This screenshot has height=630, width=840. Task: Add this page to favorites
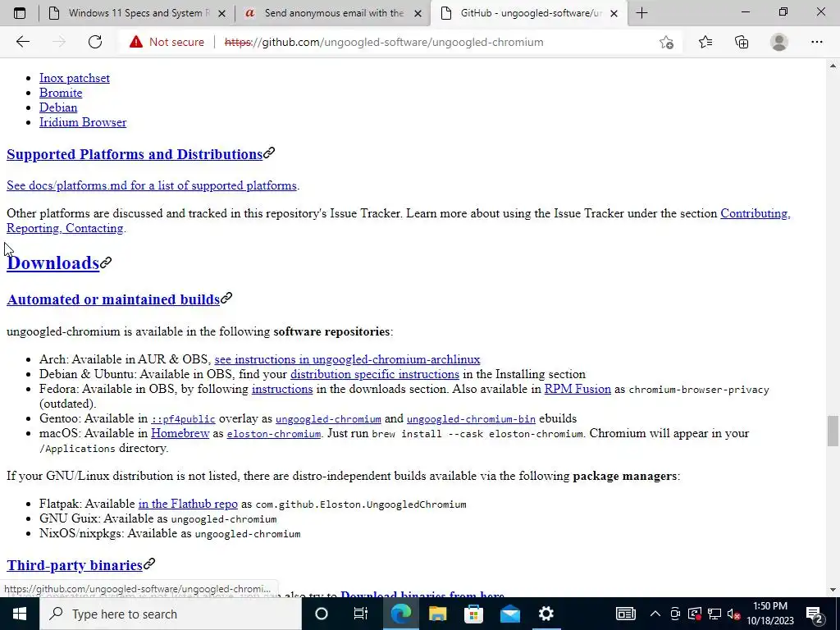pos(666,42)
